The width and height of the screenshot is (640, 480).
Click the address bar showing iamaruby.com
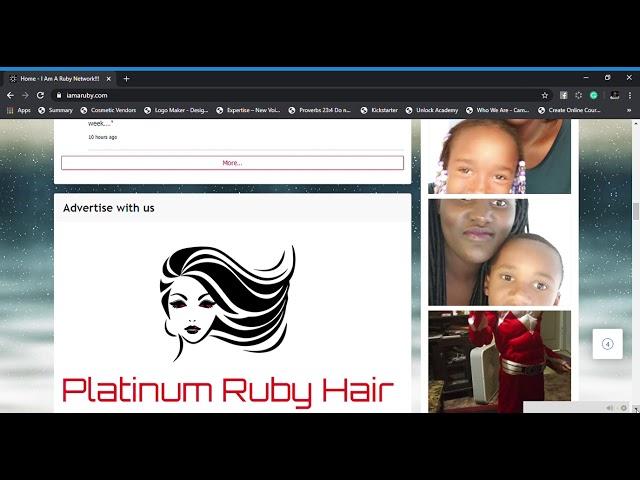[302, 95]
